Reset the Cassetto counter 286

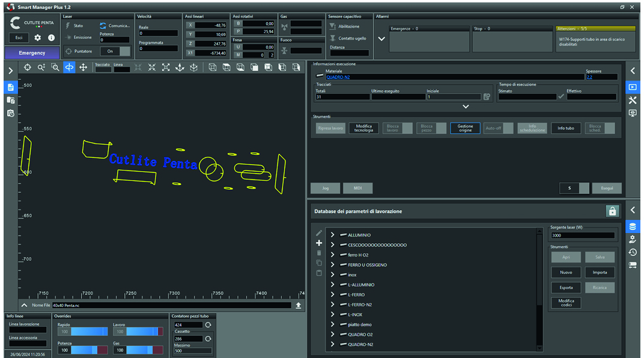[x=208, y=339]
